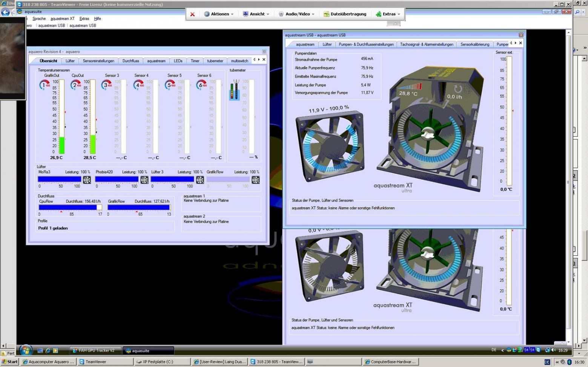Click the media player quick launch icon in remote taskbar
This screenshot has width=588, height=367.
(x=55, y=350)
